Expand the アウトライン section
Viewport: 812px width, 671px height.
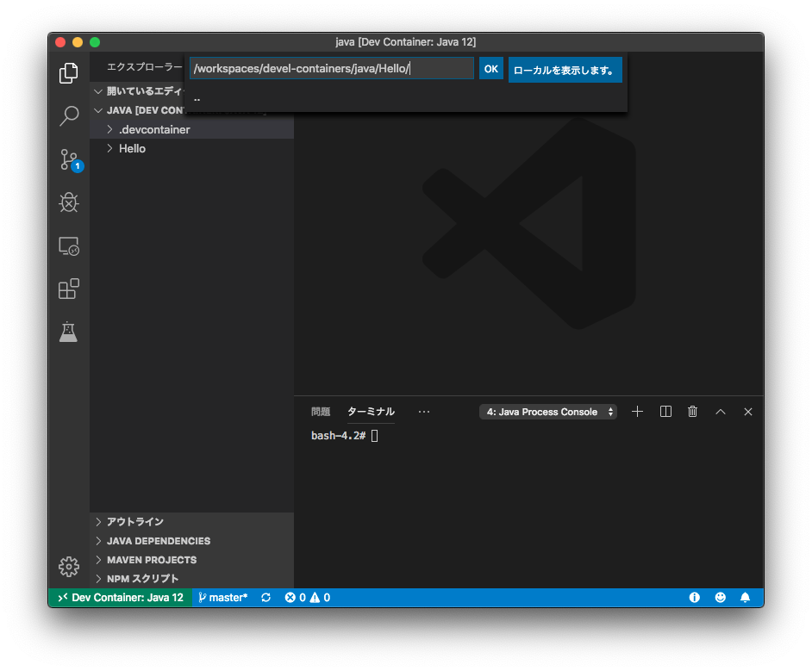(x=191, y=521)
